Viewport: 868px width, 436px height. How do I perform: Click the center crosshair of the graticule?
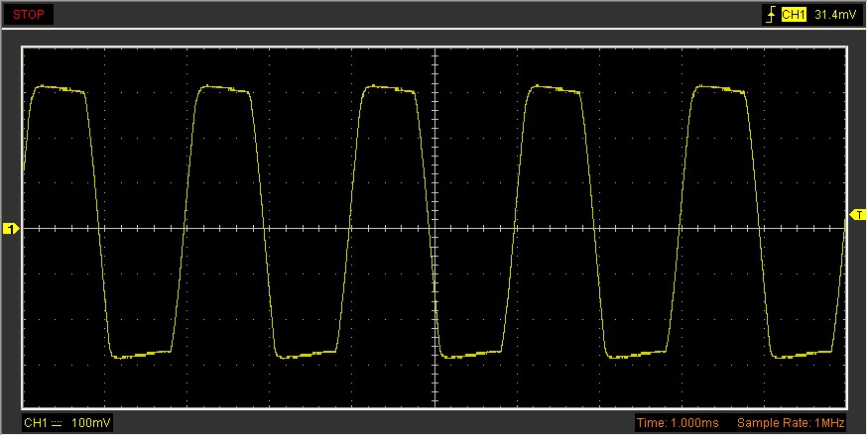click(434, 228)
